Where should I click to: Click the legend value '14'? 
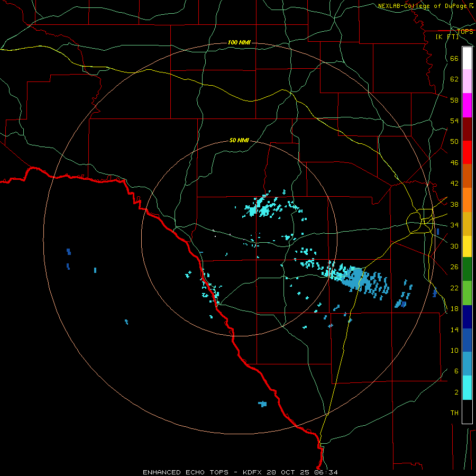pos(454,329)
